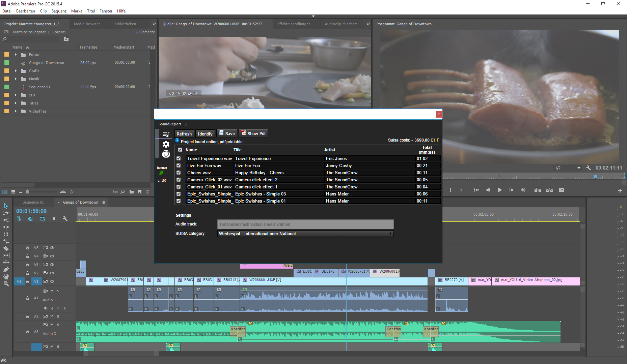Click the SoundReport settings gear icon
The image size is (627, 364).
click(166, 144)
